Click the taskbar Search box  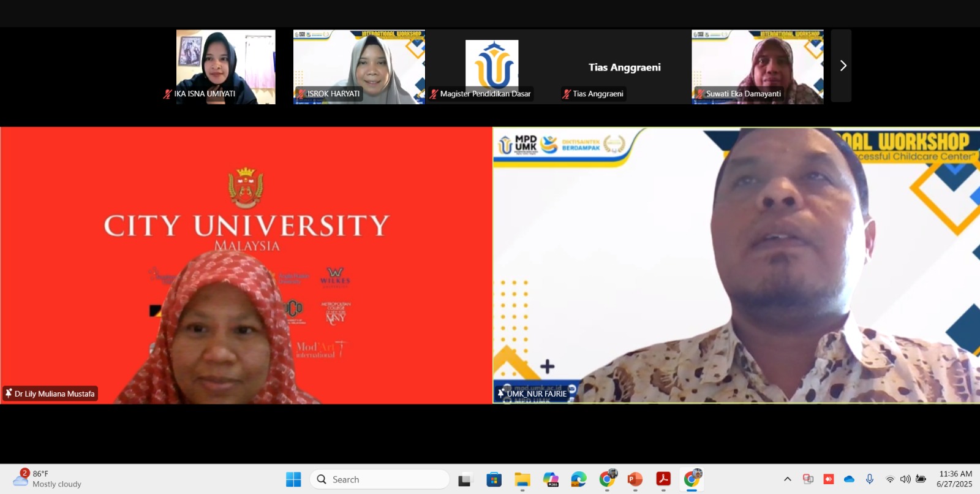pyautogui.click(x=380, y=479)
